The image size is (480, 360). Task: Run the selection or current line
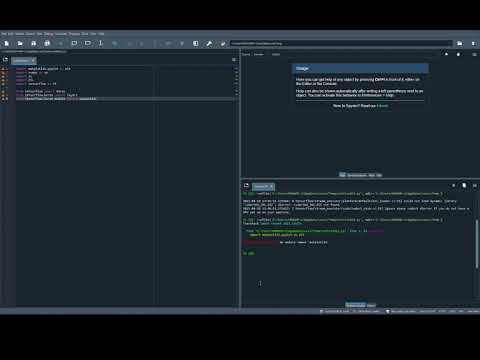[x=101, y=43]
